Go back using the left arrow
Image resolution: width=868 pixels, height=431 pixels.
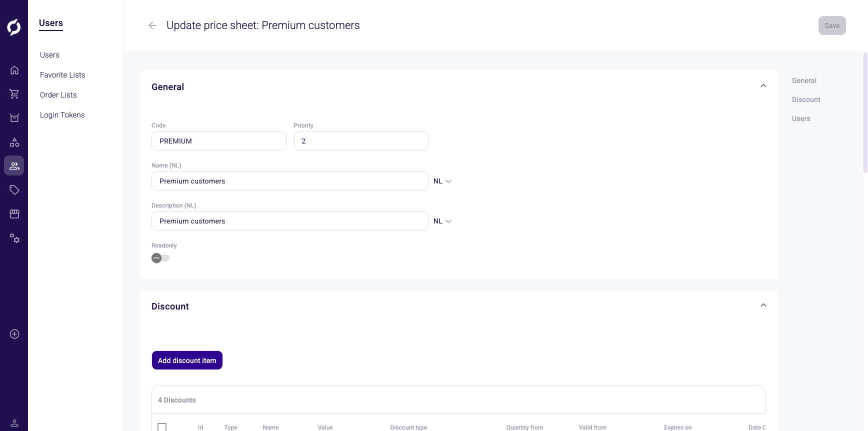[x=152, y=25]
